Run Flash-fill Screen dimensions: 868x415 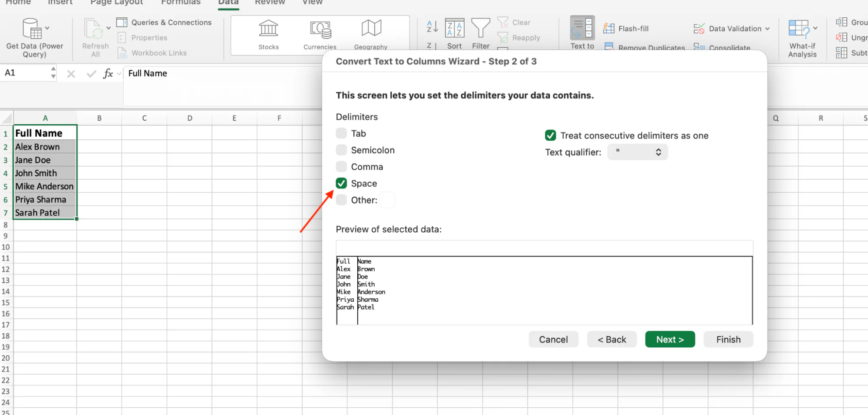(626, 29)
